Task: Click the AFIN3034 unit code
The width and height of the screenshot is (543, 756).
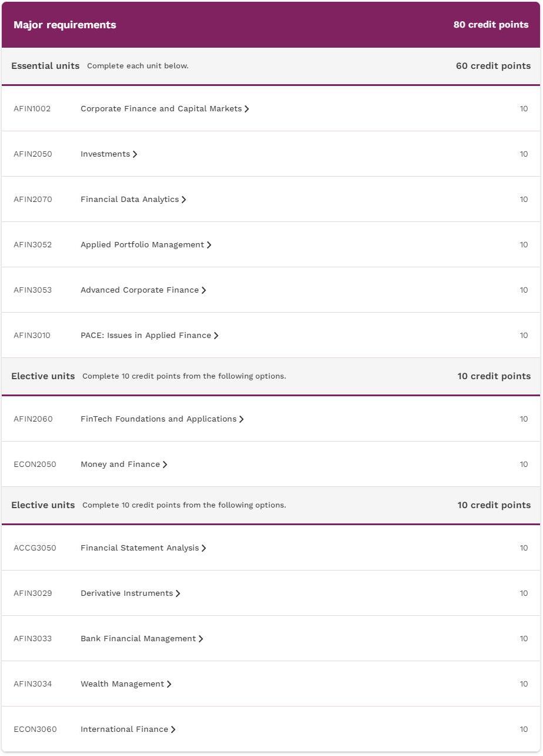Action: coord(33,684)
